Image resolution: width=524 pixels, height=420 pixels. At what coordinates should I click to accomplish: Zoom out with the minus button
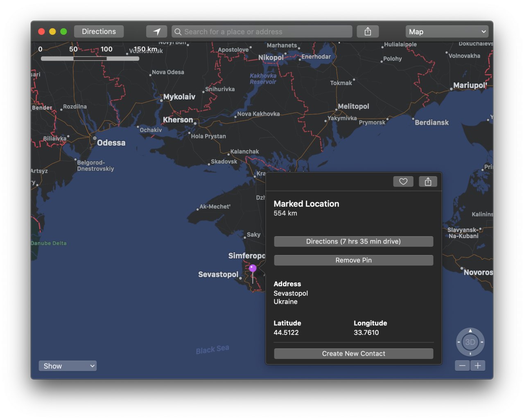(x=462, y=366)
